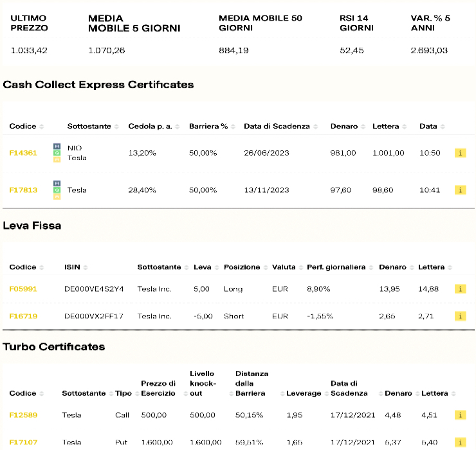Sort Leva Fissa table by ISIN arrows
This screenshot has height=450, width=476.
click(x=86, y=267)
